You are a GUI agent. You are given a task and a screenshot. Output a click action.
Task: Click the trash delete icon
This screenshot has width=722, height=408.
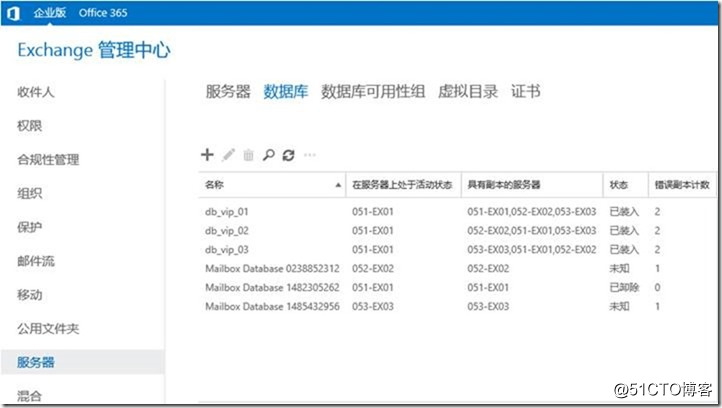(248, 155)
